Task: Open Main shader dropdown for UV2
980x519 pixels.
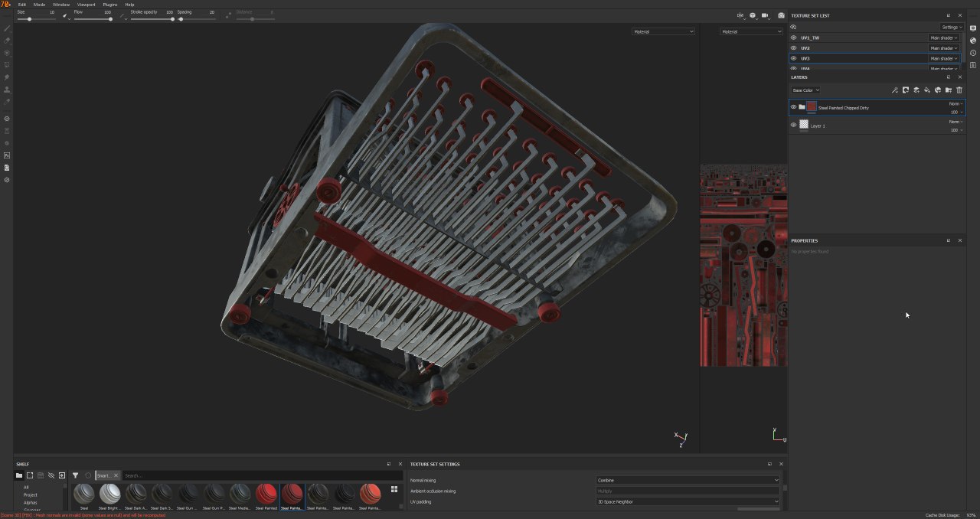Action: [943, 48]
